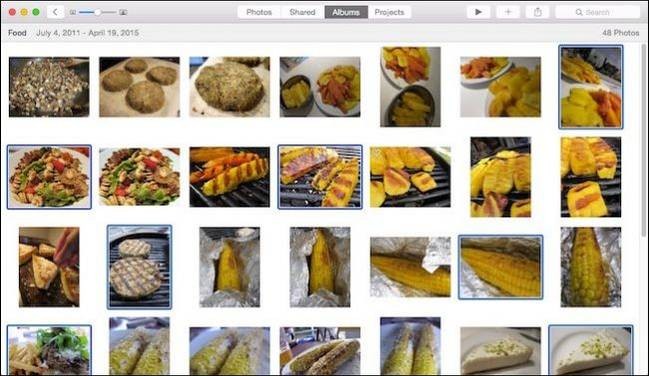
Task: Click the album date range text
Action: click(x=87, y=33)
